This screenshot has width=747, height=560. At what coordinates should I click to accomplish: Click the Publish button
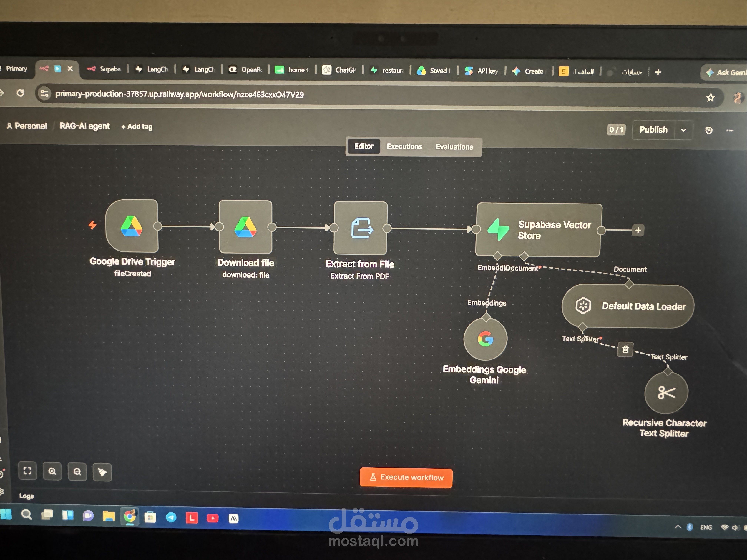653,130
